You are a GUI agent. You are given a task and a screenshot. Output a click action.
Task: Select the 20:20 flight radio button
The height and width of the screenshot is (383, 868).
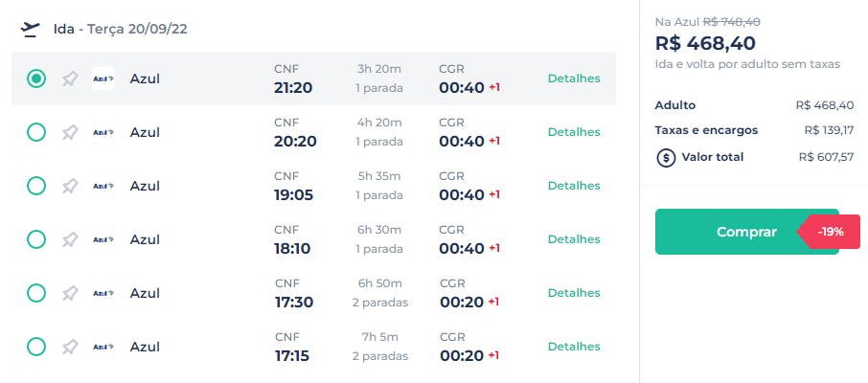36,132
